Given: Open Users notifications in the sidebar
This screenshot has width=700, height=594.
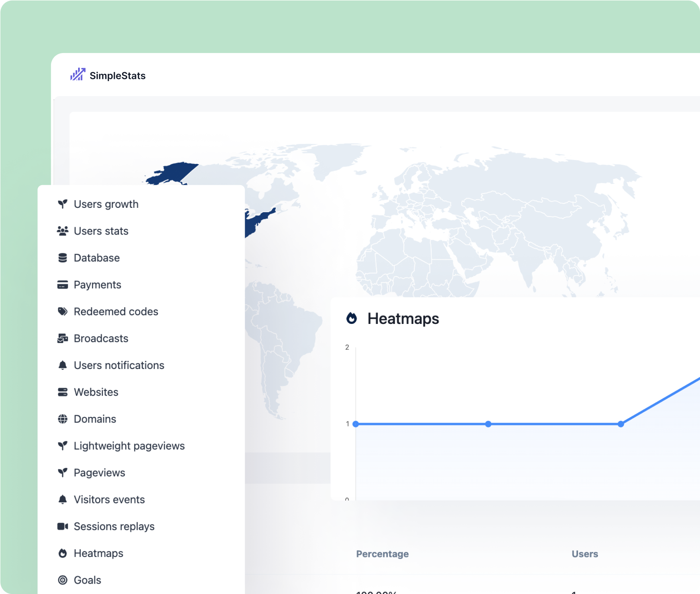Looking at the screenshot, I should (x=119, y=365).
